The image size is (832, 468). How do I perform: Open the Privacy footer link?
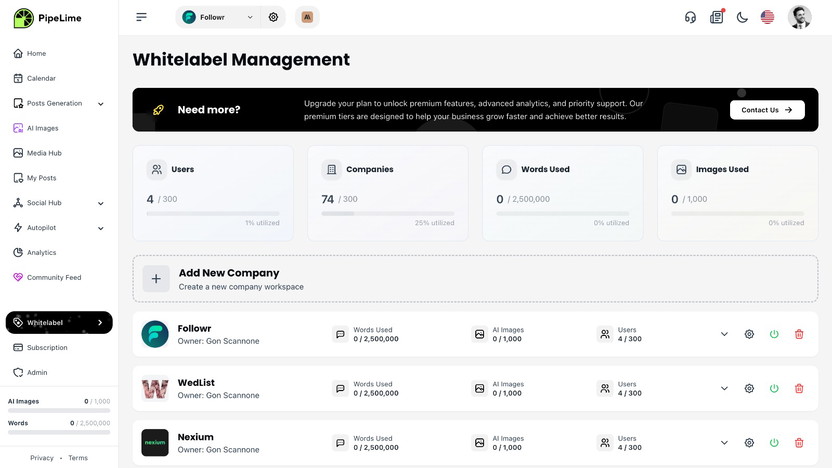coord(42,458)
